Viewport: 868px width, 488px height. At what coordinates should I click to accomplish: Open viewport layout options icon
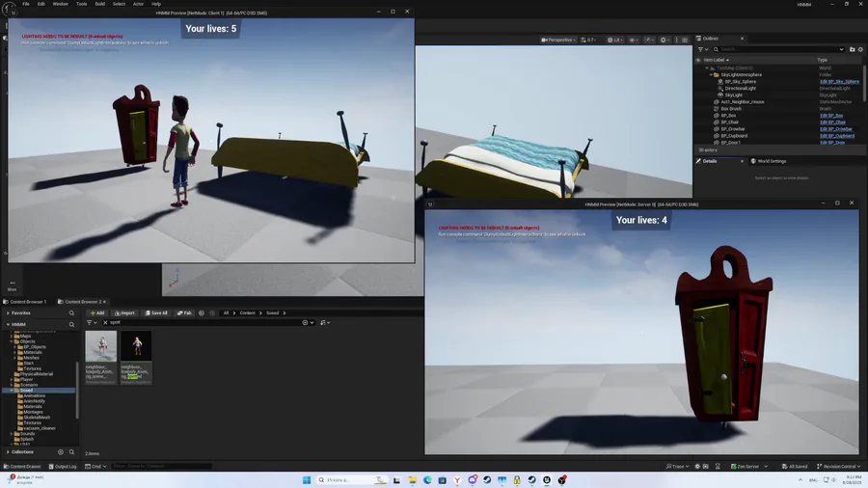point(685,40)
